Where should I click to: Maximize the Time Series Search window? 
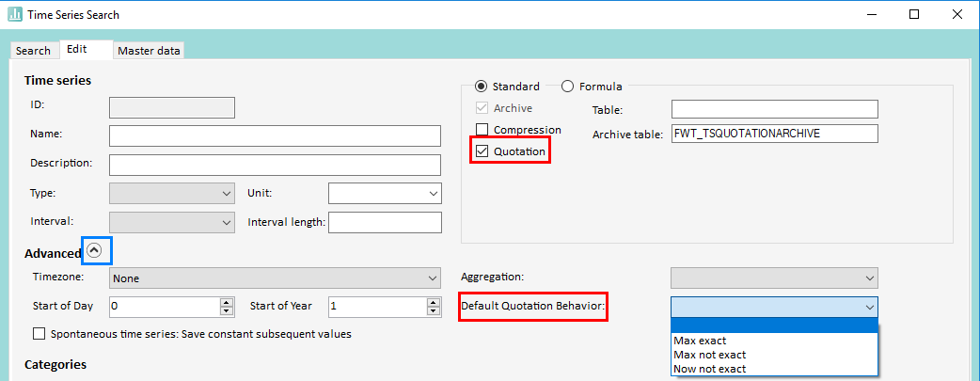(x=914, y=15)
